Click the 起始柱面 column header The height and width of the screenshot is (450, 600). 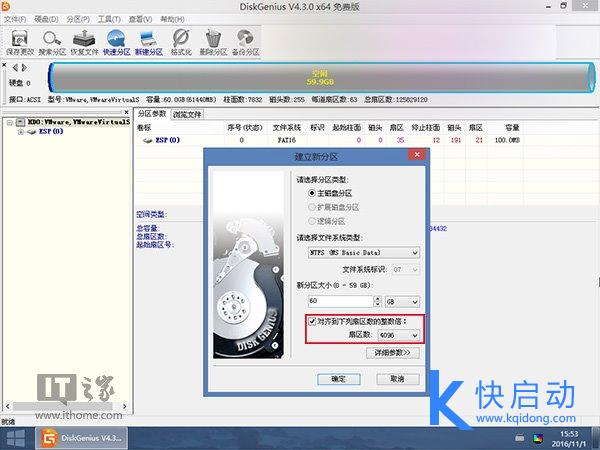[x=347, y=127]
